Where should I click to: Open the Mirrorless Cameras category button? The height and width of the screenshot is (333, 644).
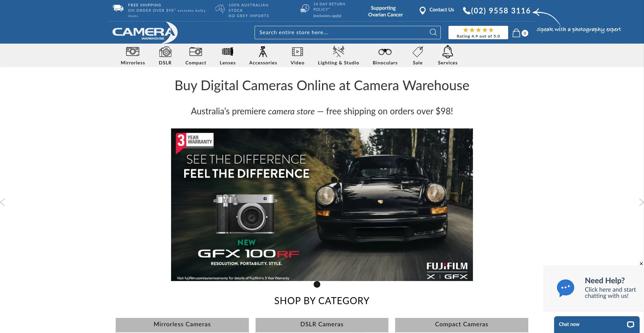tap(182, 325)
